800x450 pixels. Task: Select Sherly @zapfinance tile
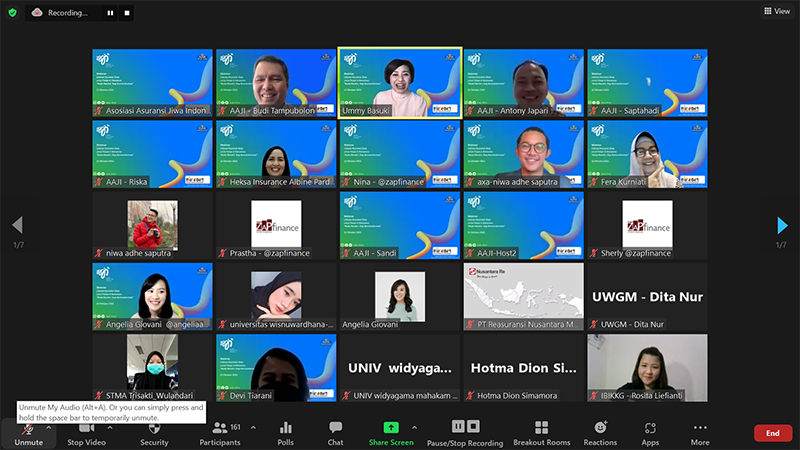pyautogui.click(x=647, y=225)
